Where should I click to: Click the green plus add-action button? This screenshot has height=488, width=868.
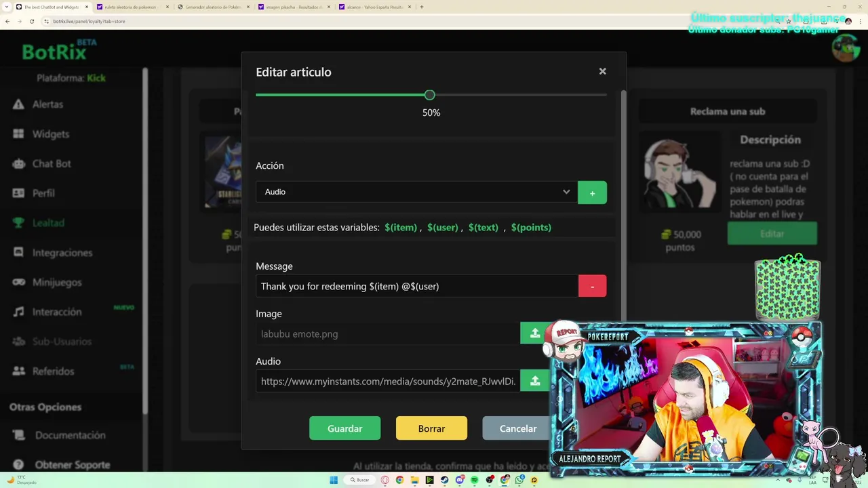tap(592, 192)
